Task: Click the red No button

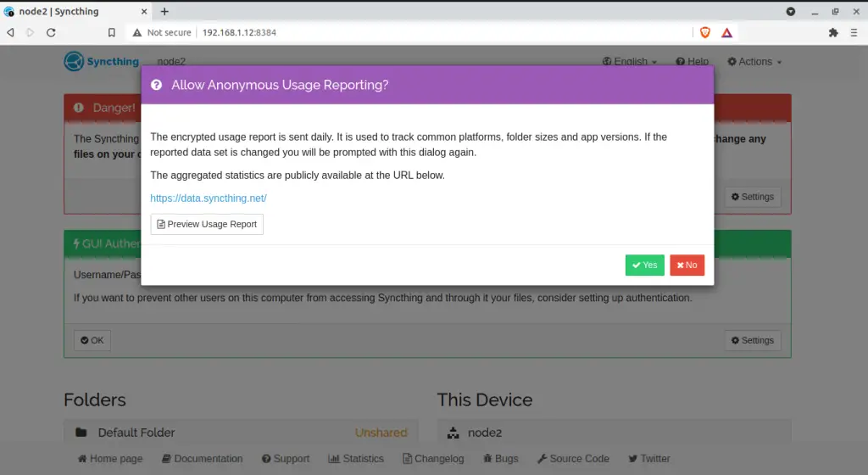Action: point(687,265)
